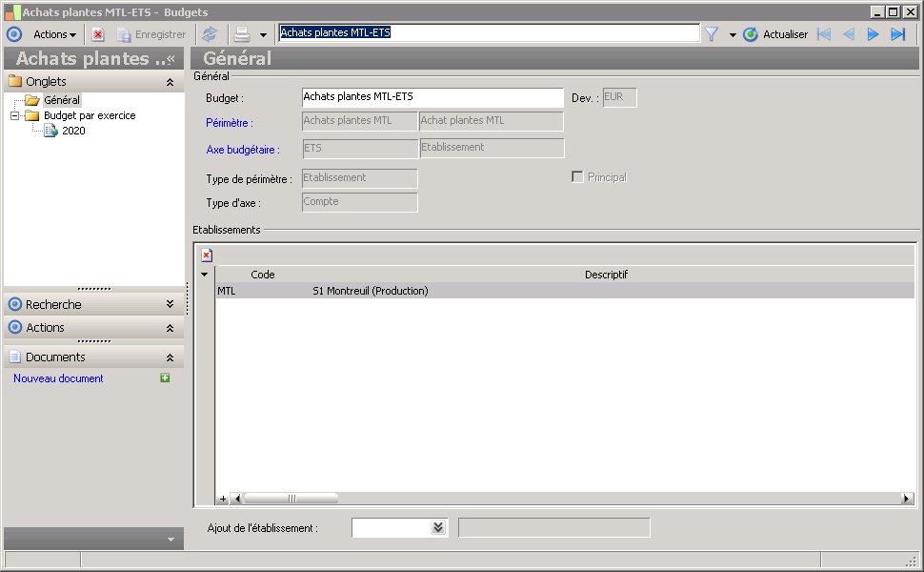This screenshot has height=572, width=924.
Task: Open the filter dropdown arrow
Action: (x=733, y=34)
